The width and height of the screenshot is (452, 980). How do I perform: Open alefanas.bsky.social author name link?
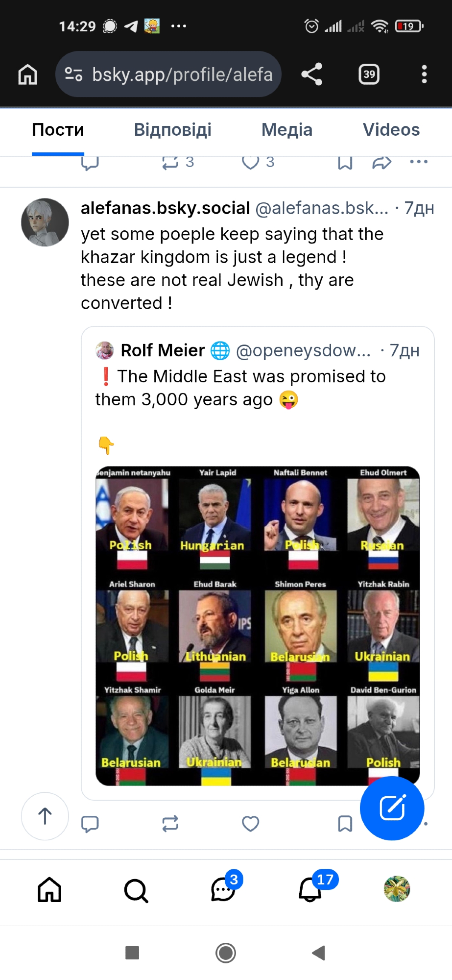coord(165,208)
